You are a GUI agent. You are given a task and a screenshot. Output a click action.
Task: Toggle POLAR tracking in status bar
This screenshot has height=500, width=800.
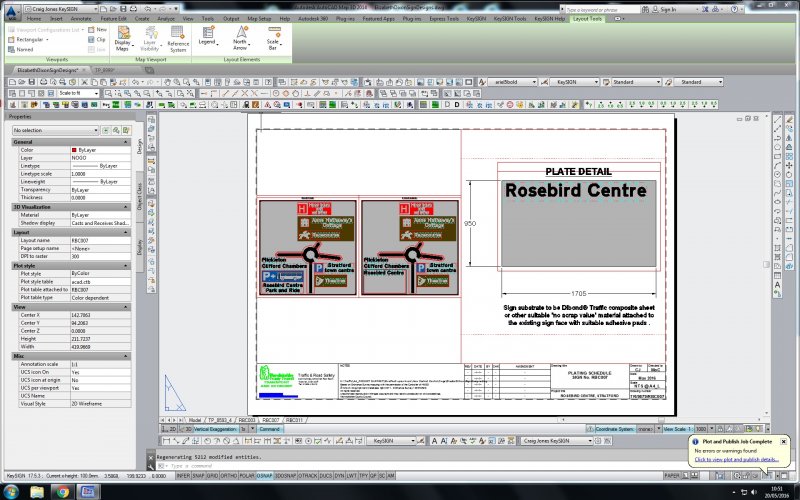point(247,476)
